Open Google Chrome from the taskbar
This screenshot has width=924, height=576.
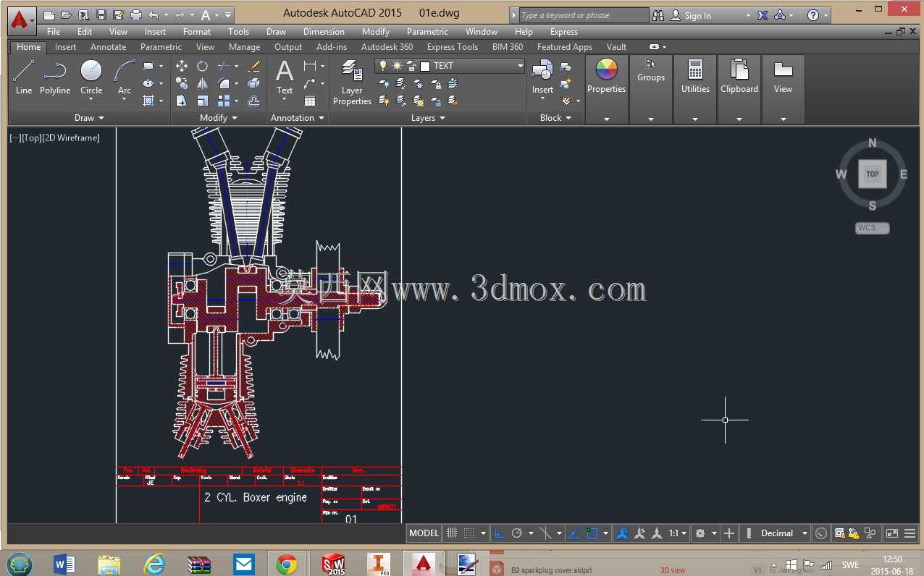pyautogui.click(x=287, y=564)
